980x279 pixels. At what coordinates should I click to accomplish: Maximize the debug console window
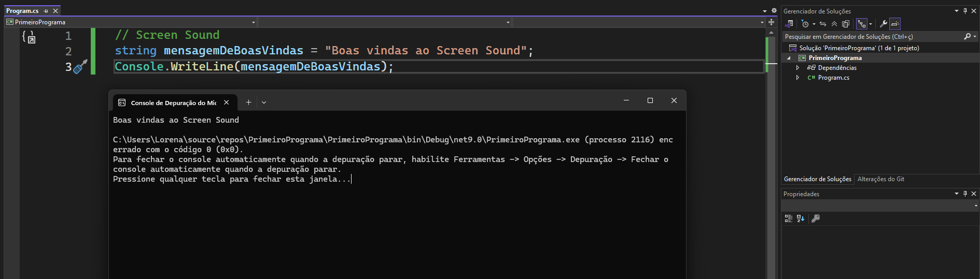click(x=650, y=100)
